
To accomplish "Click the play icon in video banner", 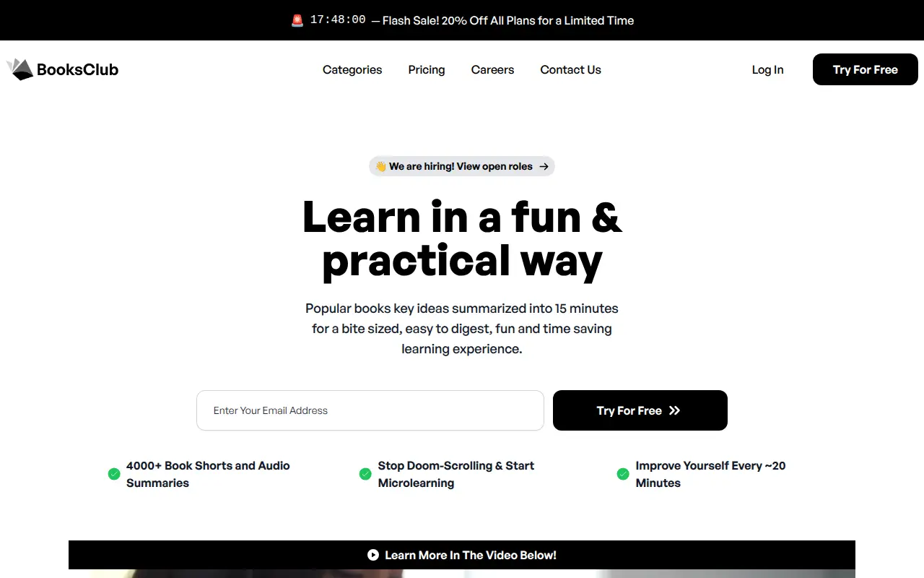I will pyautogui.click(x=373, y=555).
